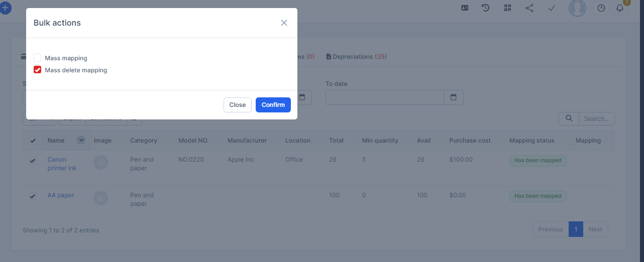
Task: Click the checkmark icon in top bar
Action: point(551,8)
